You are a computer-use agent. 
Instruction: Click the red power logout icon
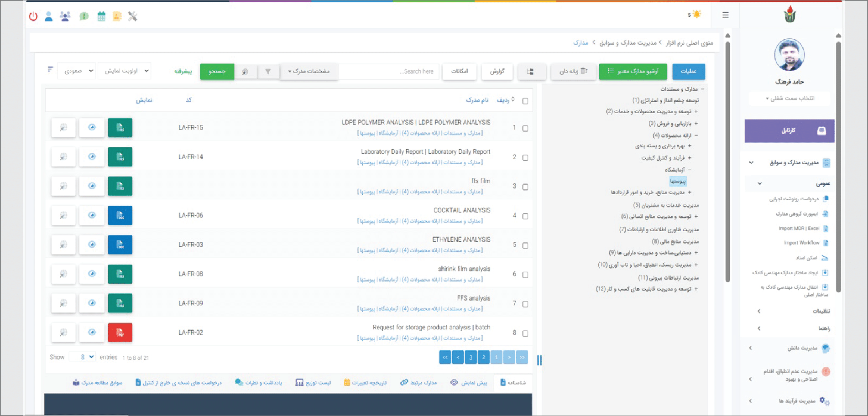(x=33, y=17)
